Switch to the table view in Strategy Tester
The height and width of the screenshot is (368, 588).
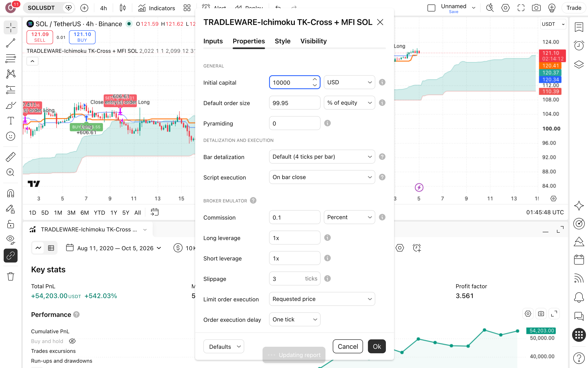[x=51, y=248]
